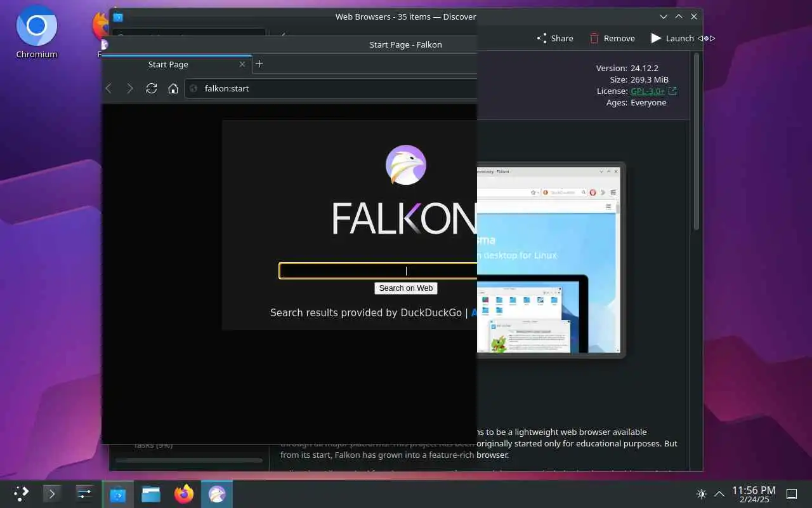Viewport: 812px width, 508px height.
Task: Expand hidden system tray icons
Action: click(719, 493)
